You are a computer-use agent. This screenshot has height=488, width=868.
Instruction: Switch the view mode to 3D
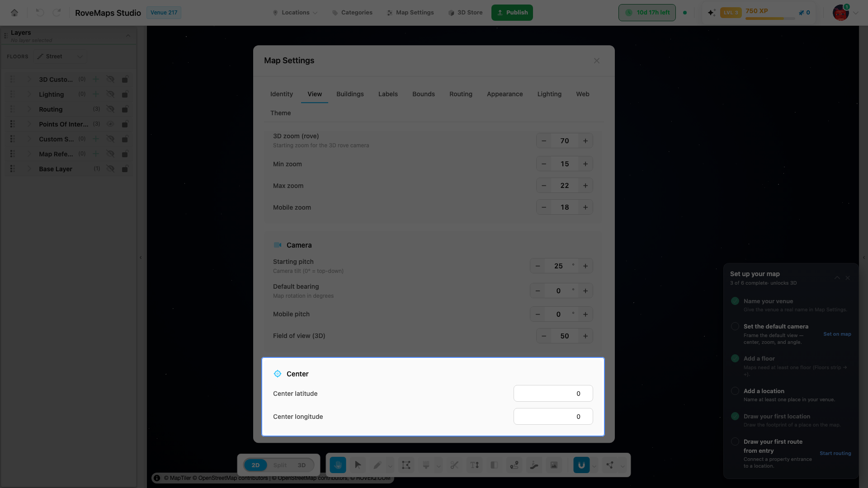click(302, 465)
